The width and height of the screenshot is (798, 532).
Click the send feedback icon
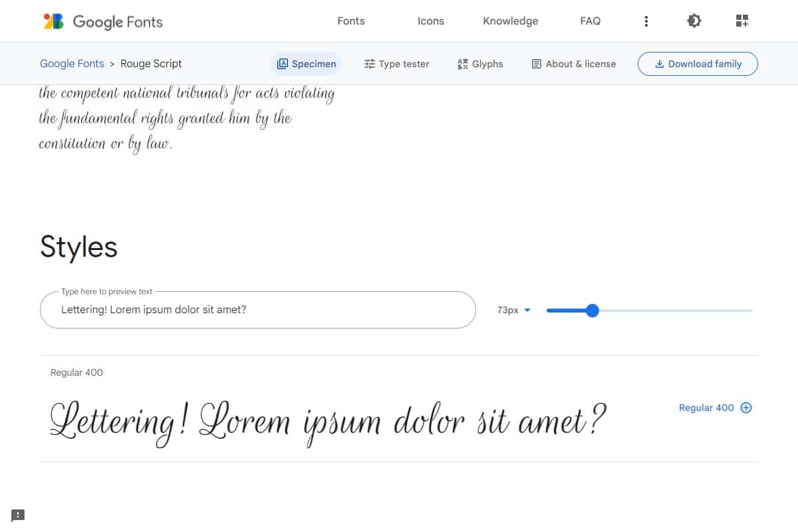point(18,515)
